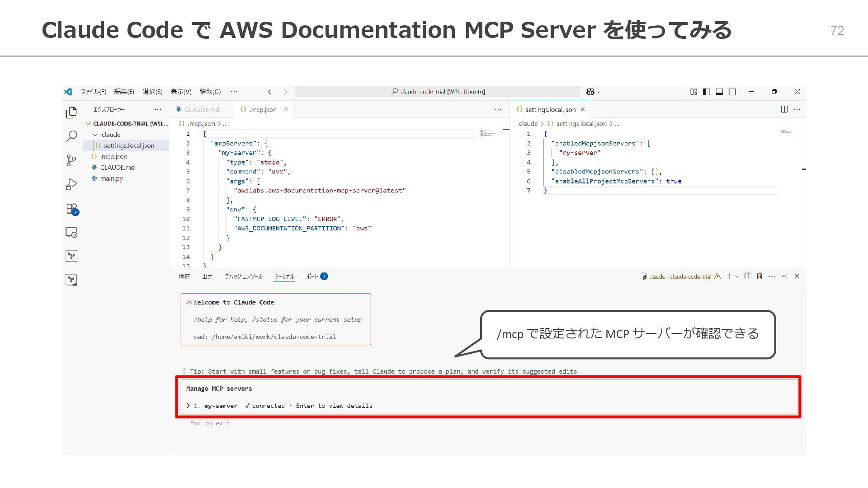Open the Explorer view in activity bar
The height and width of the screenshot is (488, 868).
(x=71, y=112)
